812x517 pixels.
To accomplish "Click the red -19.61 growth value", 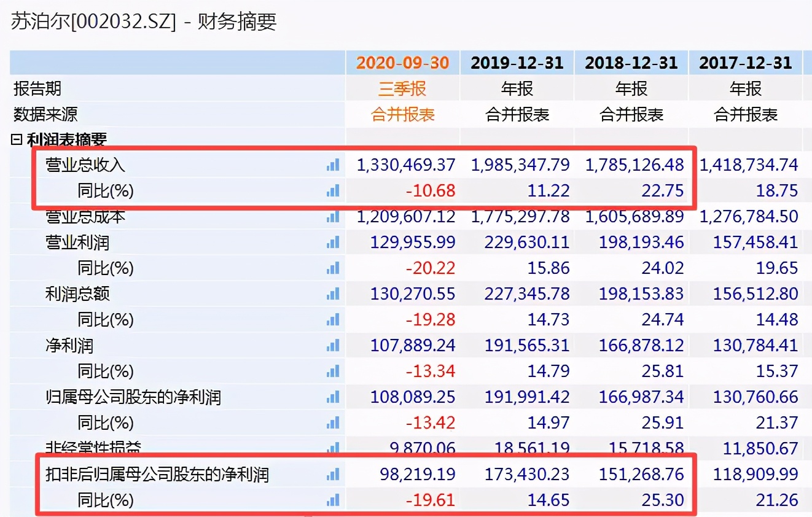I will click(431, 500).
